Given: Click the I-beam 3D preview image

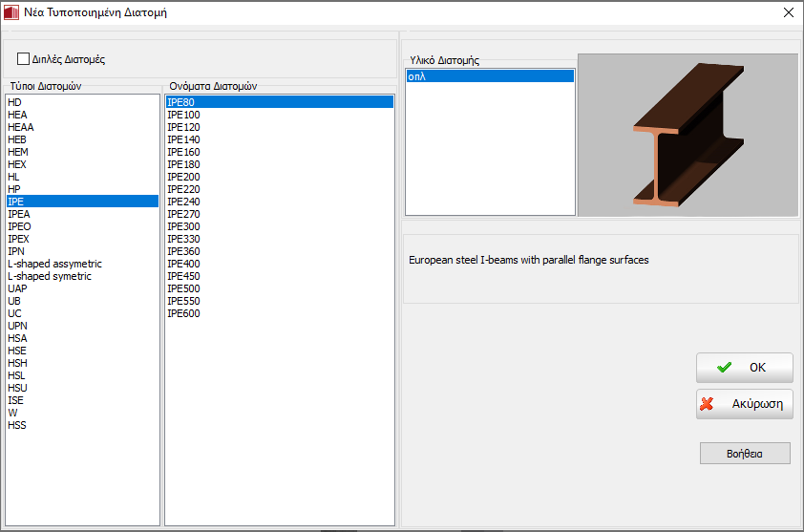Looking at the screenshot, I should 688,135.
